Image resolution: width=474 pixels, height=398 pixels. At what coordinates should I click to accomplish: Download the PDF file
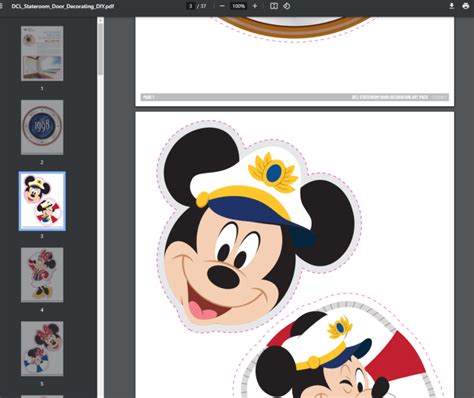coord(451,6)
